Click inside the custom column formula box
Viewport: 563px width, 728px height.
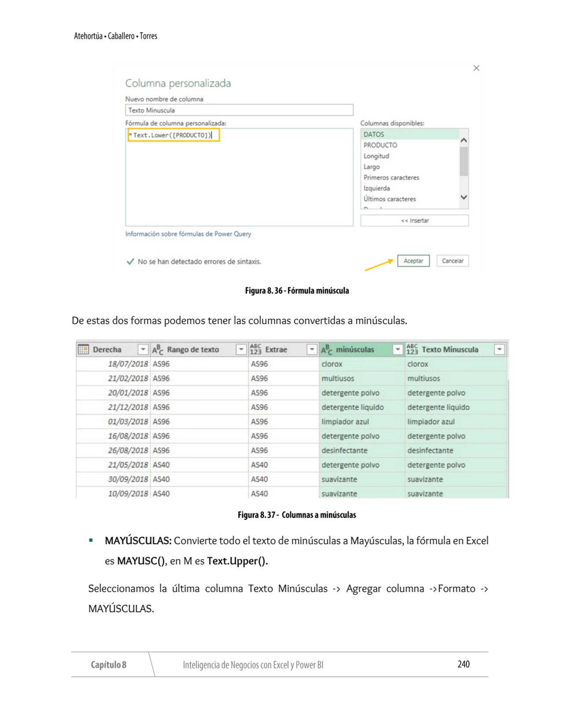[239, 177]
